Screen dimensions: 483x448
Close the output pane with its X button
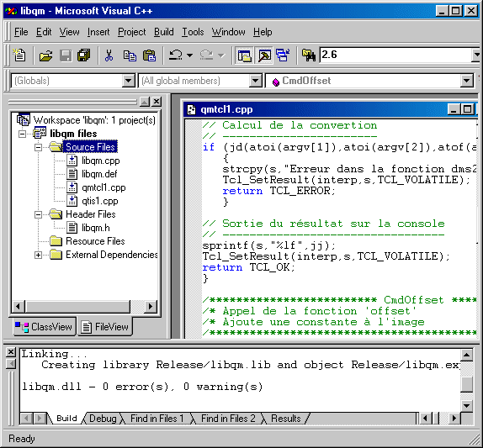tap(11, 352)
